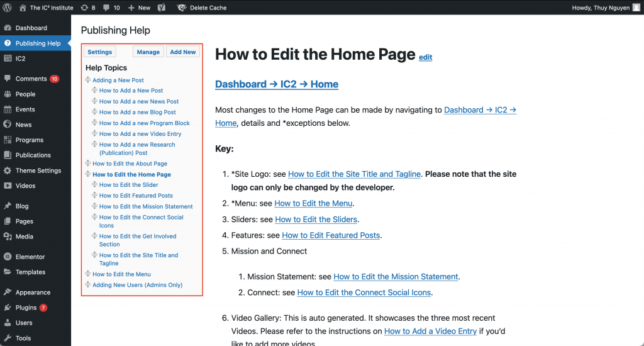
Task: Open How to Edit the Site Title and Tagline link in Key list
Action: point(355,174)
